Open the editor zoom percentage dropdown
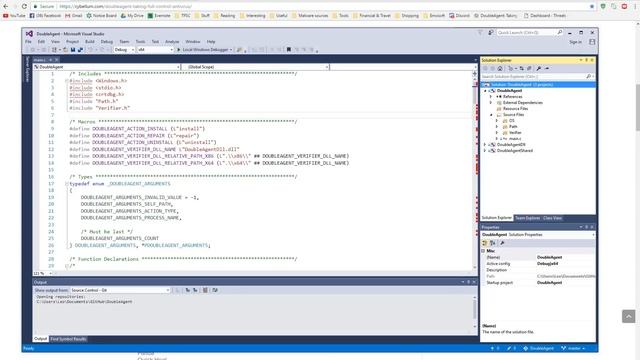 pos(43,273)
